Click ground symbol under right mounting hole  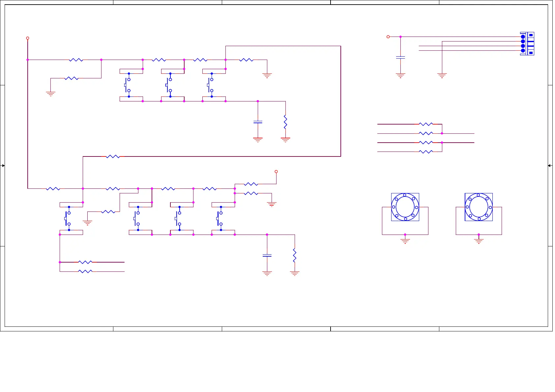pos(479,241)
